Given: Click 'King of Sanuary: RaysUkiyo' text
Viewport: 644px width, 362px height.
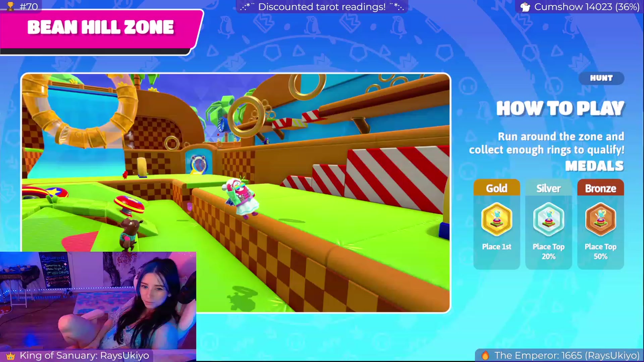Looking at the screenshot, I should (x=85, y=355).
